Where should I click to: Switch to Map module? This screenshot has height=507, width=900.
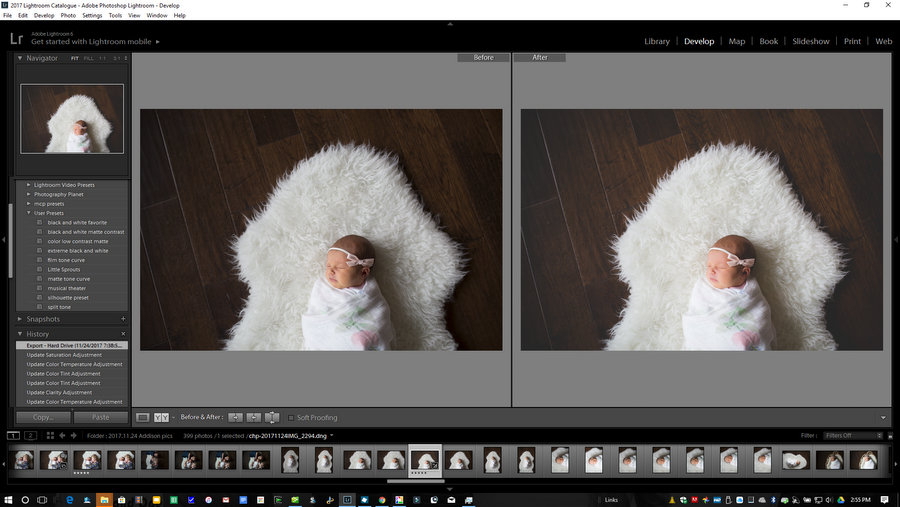736,41
